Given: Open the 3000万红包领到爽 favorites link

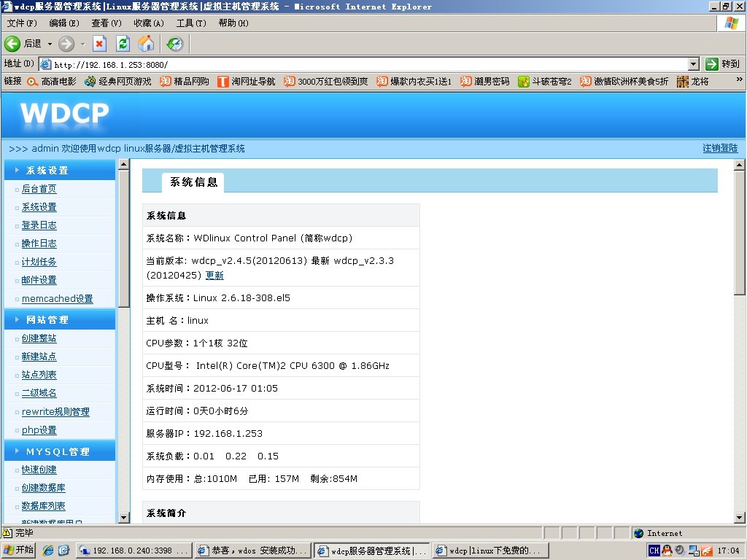Looking at the screenshot, I should [326, 82].
